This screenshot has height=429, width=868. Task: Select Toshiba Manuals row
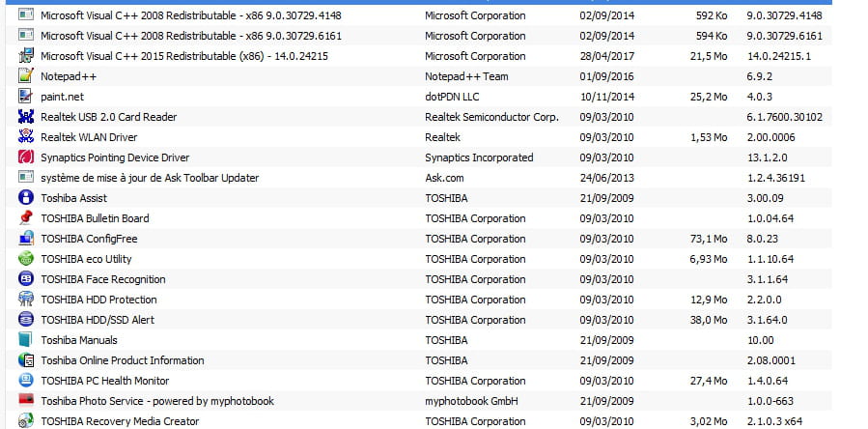click(418, 340)
